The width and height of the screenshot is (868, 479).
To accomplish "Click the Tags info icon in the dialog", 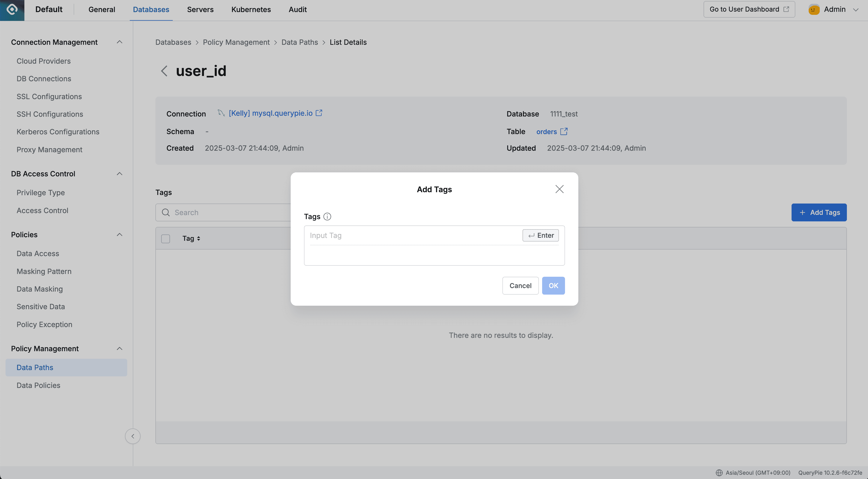I will pyautogui.click(x=327, y=216).
